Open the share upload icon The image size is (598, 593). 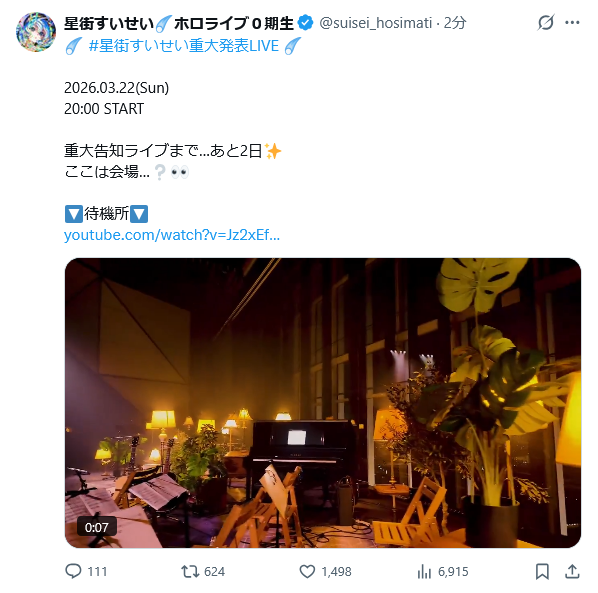[x=572, y=571]
